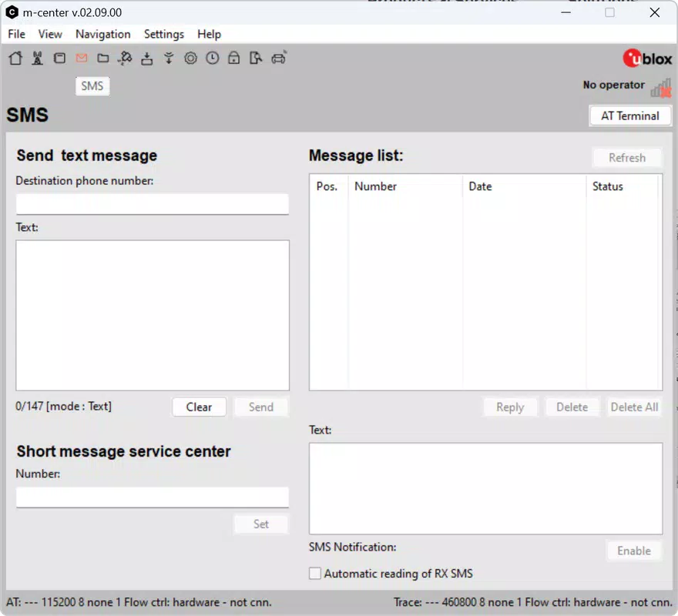Click the SMS tooltip label

pyautogui.click(x=92, y=86)
